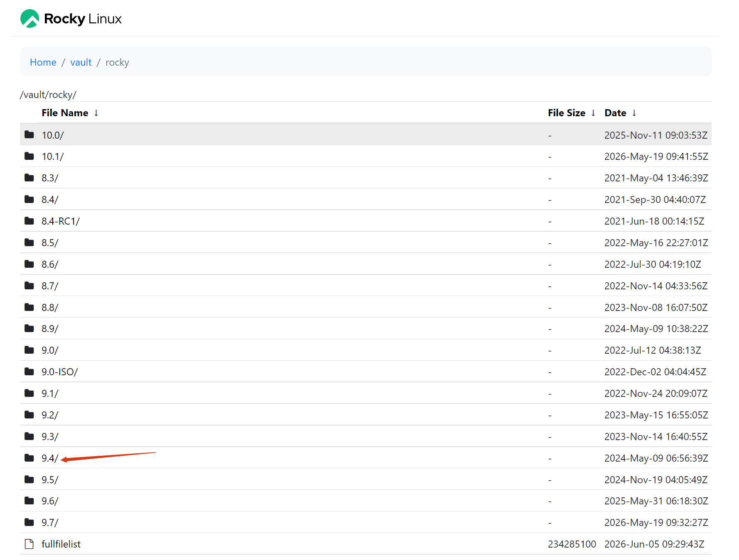The height and width of the screenshot is (560, 739).
Task: Click the Rocky Linux logo
Action: pyautogui.click(x=71, y=19)
